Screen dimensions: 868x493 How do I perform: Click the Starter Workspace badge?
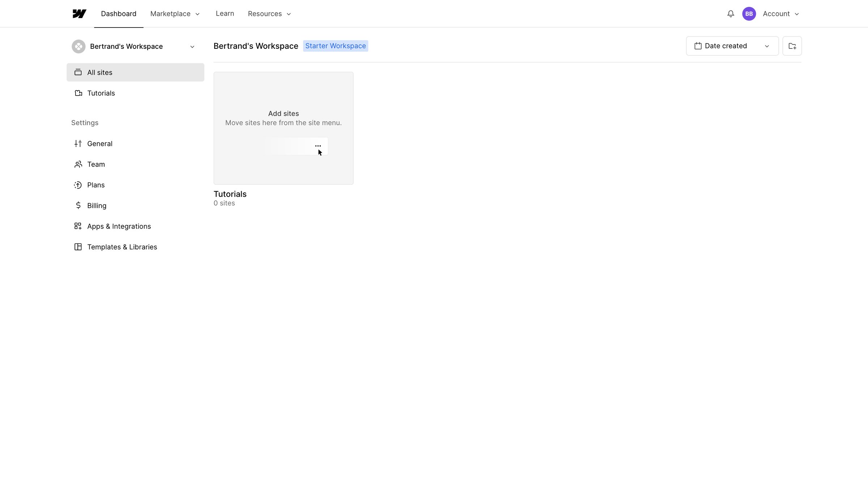point(335,46)
